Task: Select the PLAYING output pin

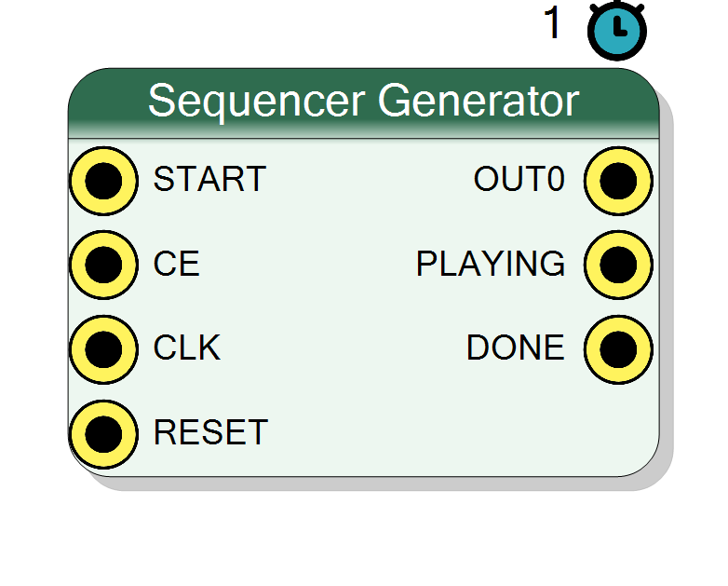Action: coord(618,265)
